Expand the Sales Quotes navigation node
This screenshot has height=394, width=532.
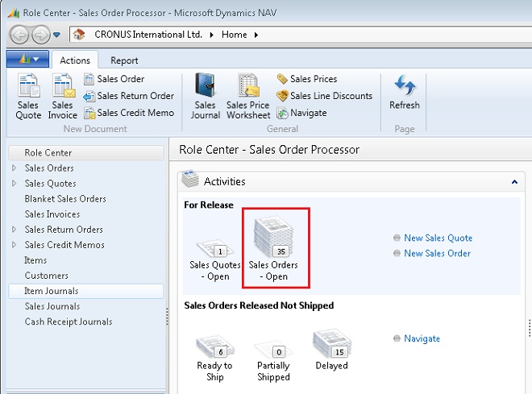pos(14,184)
